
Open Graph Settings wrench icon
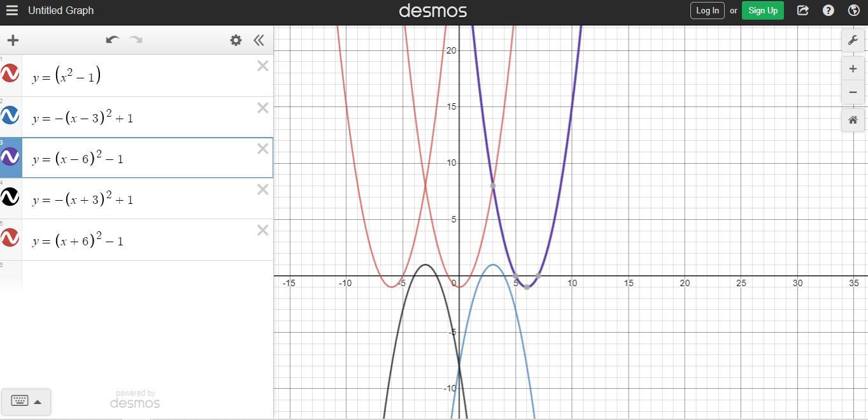[853, 40]
